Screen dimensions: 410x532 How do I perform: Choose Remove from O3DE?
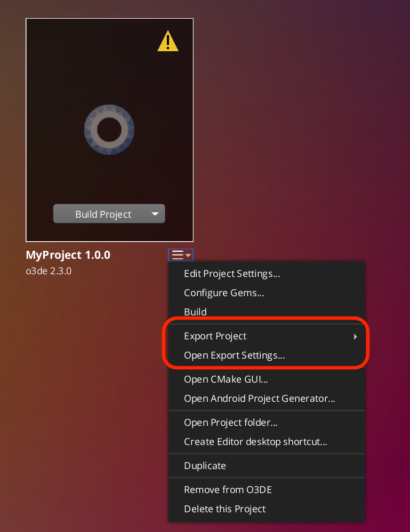pyautogui.click(x=228, y=490)
